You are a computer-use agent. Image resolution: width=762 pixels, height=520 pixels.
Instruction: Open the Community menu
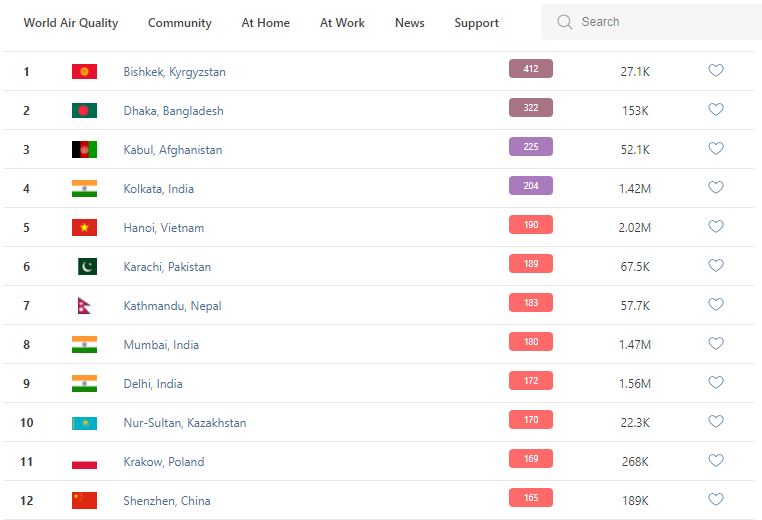(180, 23)
